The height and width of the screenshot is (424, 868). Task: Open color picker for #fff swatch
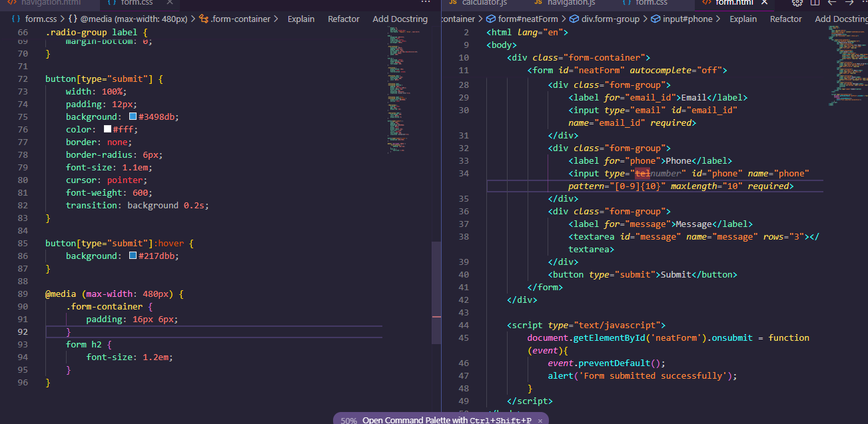click(107, 129)
